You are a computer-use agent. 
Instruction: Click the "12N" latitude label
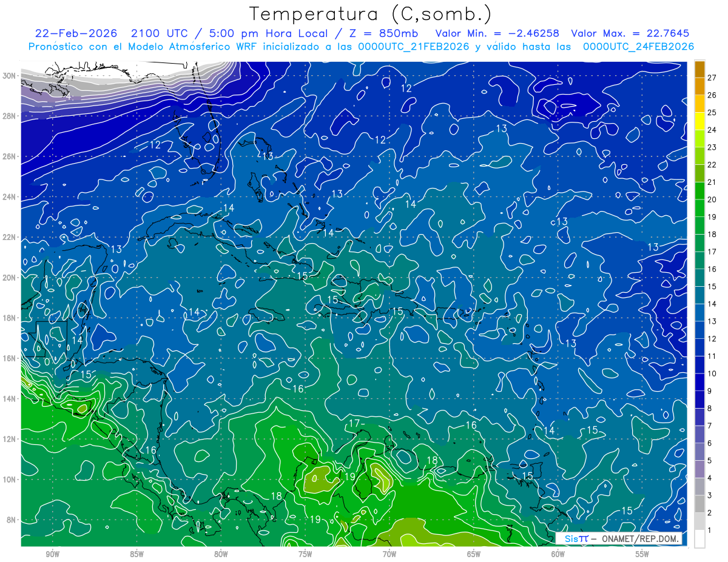(x=9, y=439)
